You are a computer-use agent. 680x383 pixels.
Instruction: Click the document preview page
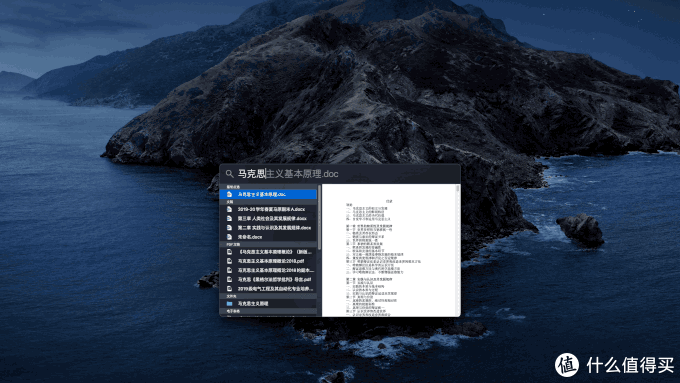[389, 250]
